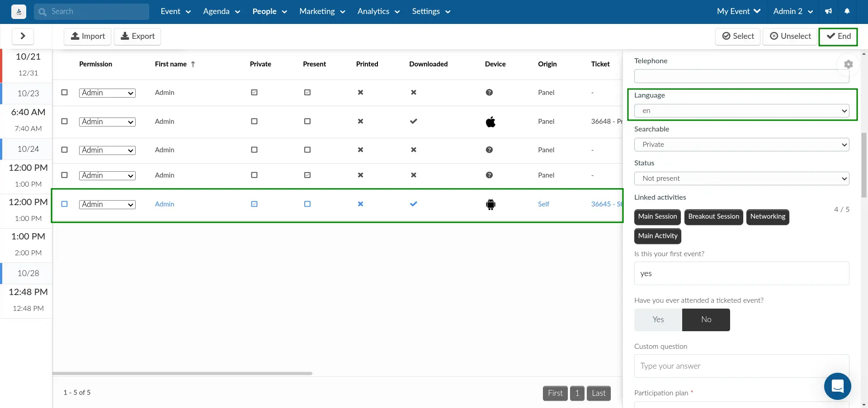The width and height of the screenshot is (868, 408).
Task: Toggle the Private checkbox in the Self row
Action: 254,204
